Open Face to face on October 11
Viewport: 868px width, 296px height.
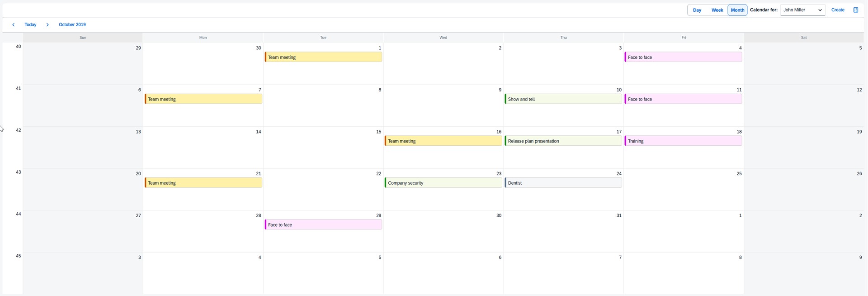(x=683, y=99)
